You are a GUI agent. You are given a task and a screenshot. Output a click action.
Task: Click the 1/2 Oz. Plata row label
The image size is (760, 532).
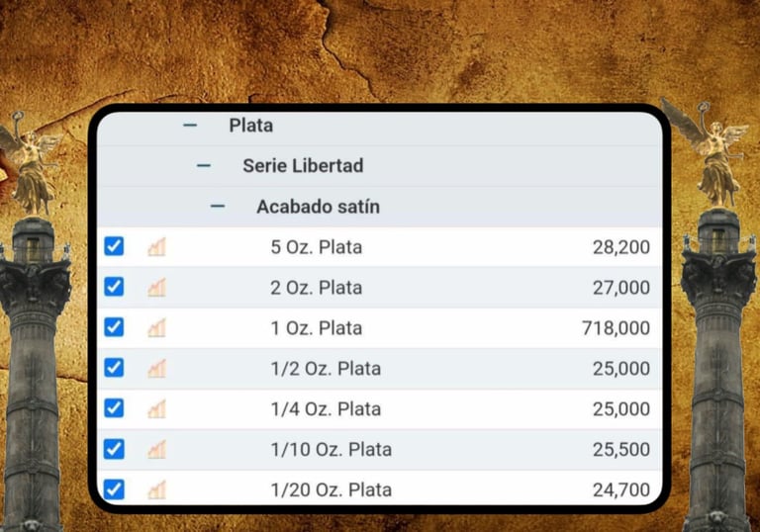[x=326, y=369]
